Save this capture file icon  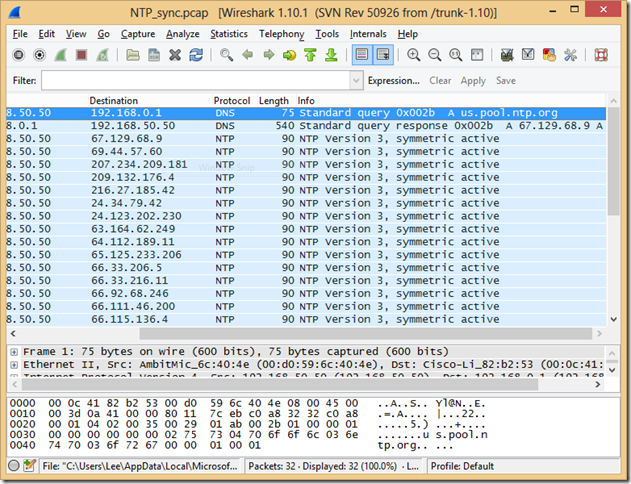coord(154,55)
